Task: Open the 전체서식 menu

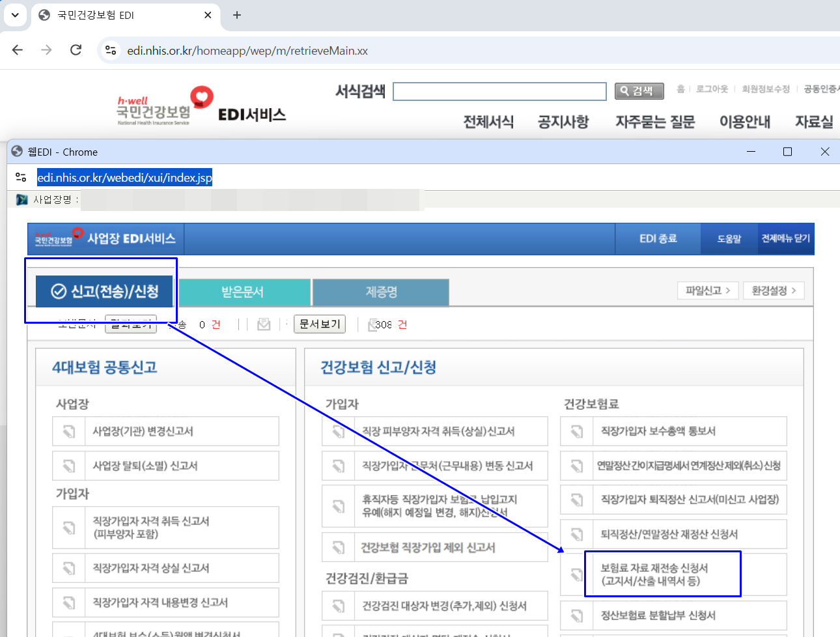Action: pyautogui.click(x=488, y=122)
